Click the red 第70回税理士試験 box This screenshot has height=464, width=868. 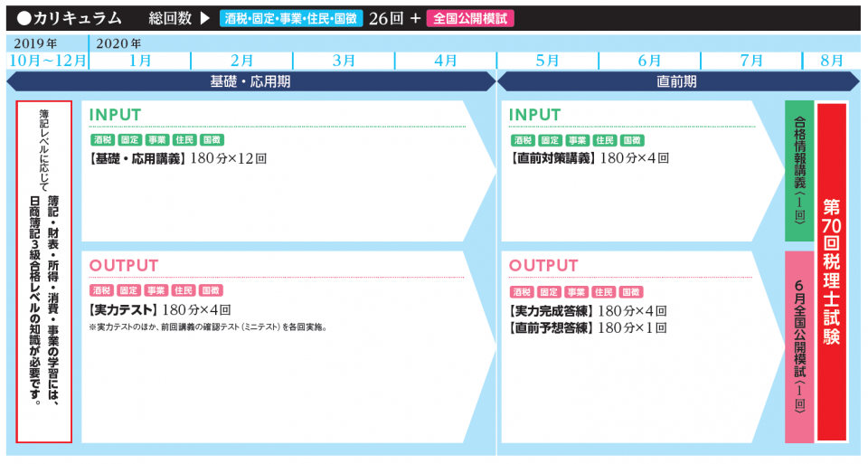(832, 271)
